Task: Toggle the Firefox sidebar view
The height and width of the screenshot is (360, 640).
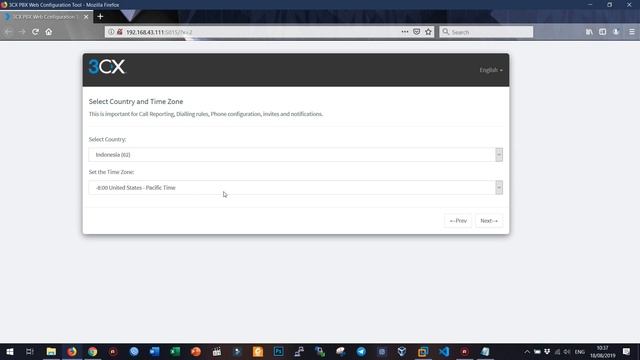Action: click(x=602, y=32)
